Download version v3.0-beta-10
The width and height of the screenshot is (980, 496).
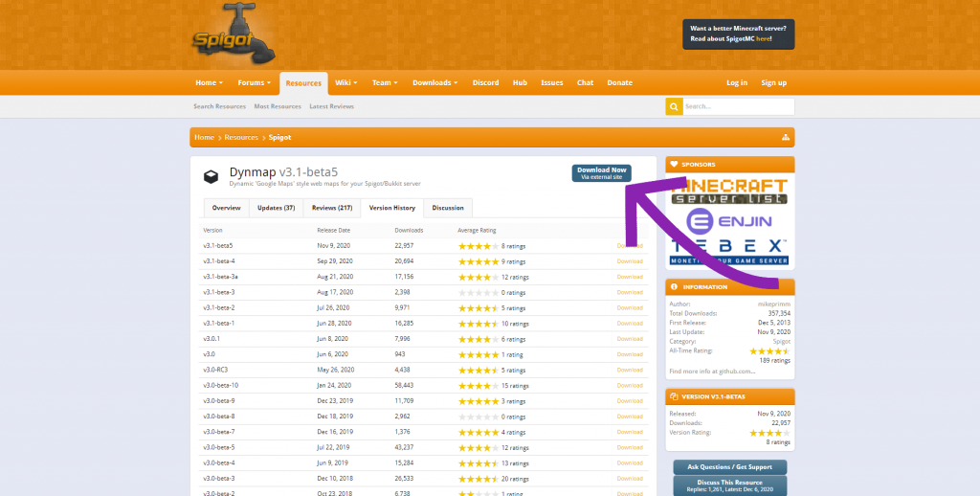coord(630,385)
